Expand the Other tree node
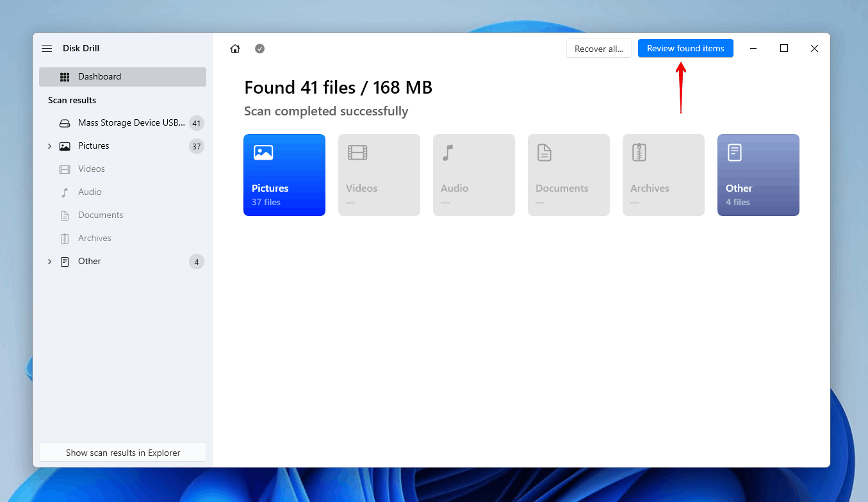The image size is (868, 502). [49, 262]
